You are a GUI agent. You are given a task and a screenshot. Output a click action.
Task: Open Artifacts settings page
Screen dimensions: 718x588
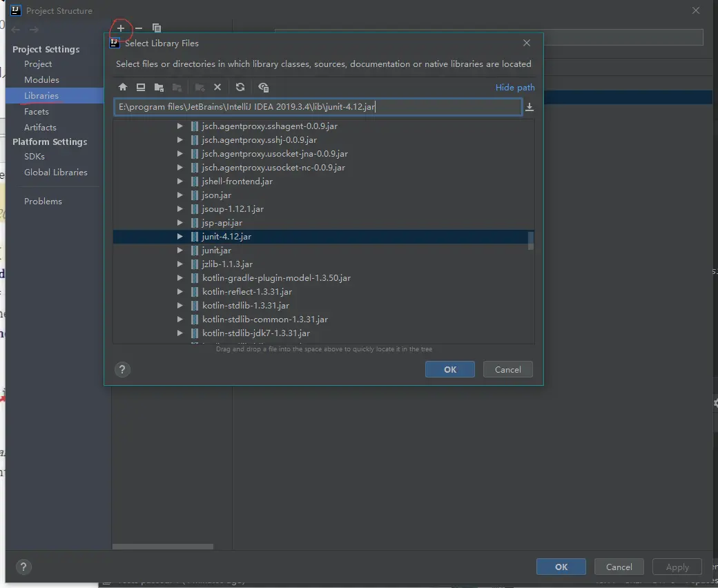point(40,127)
